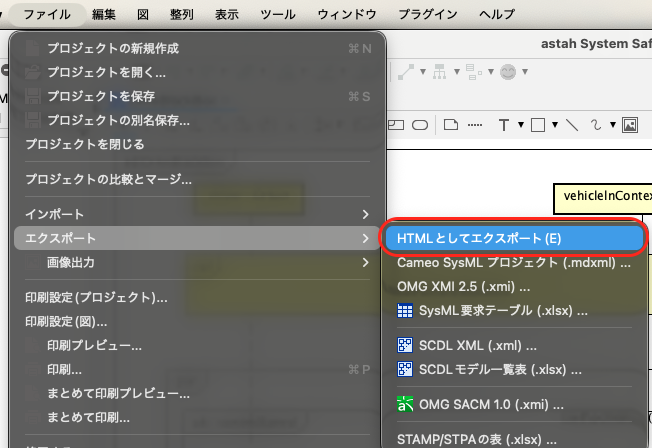Select the straight Line tool
This screenshot has width=652, height=448.
point(572,125)
